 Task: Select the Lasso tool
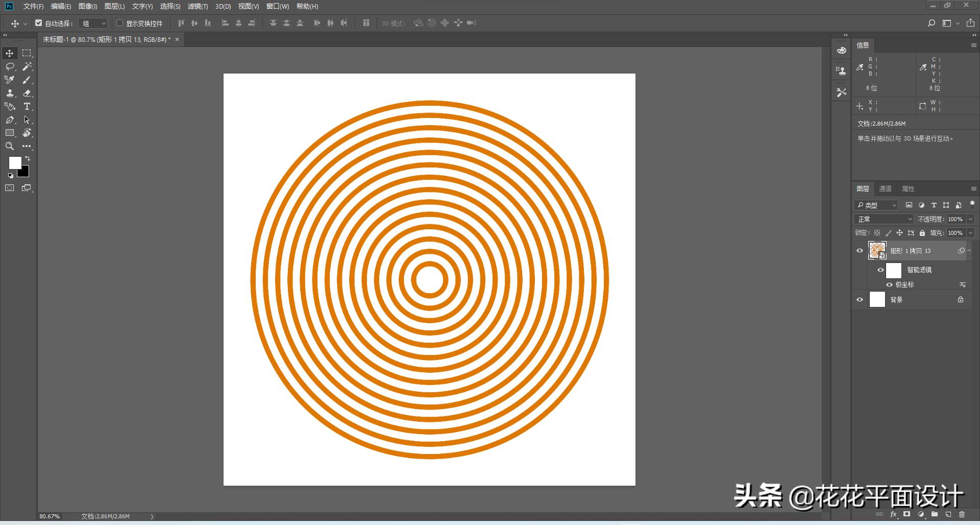point(10,66)
